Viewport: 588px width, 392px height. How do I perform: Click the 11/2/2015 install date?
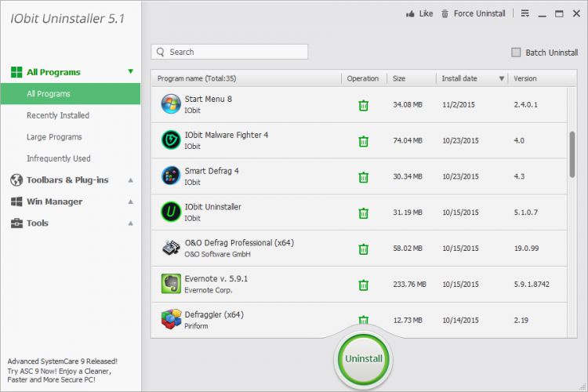point(459,104)
